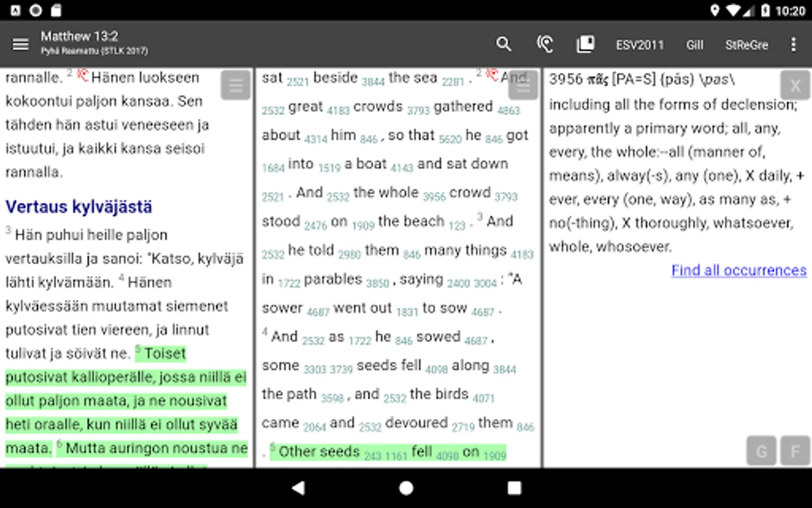This screenshot has width=812, height=508.
Task: Tap the definition text whole, whosoever.
Action: [x=610, y=247]
